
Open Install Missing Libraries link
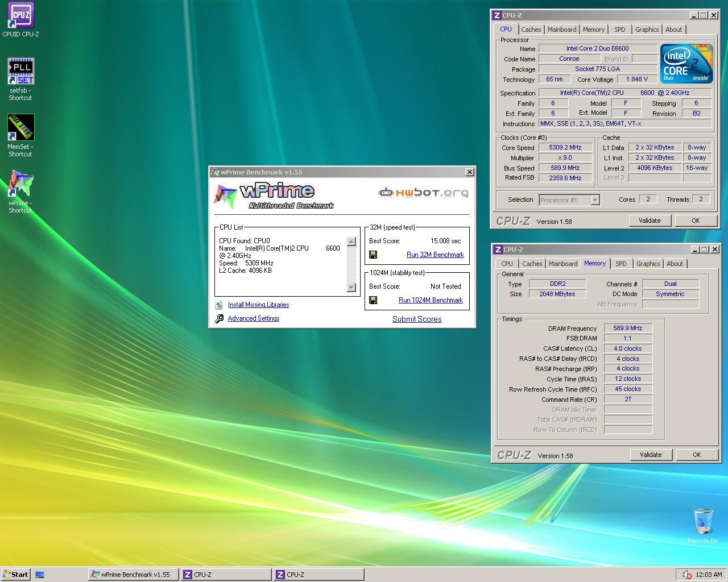[x=258, y=305]
